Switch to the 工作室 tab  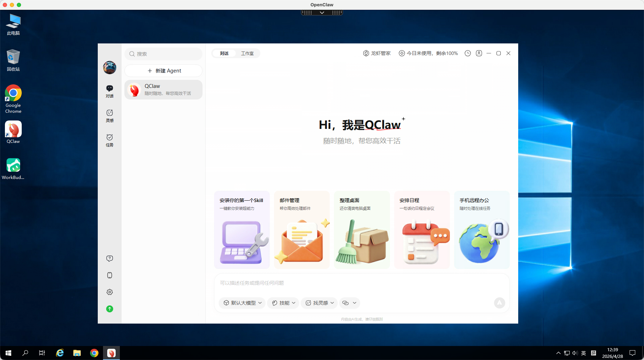pos(247,53)
